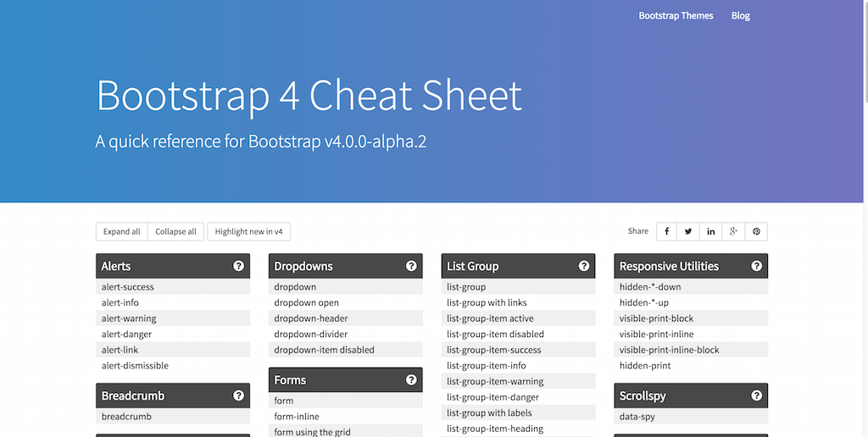Share the page on Pinterest

(x=756, y=232)
